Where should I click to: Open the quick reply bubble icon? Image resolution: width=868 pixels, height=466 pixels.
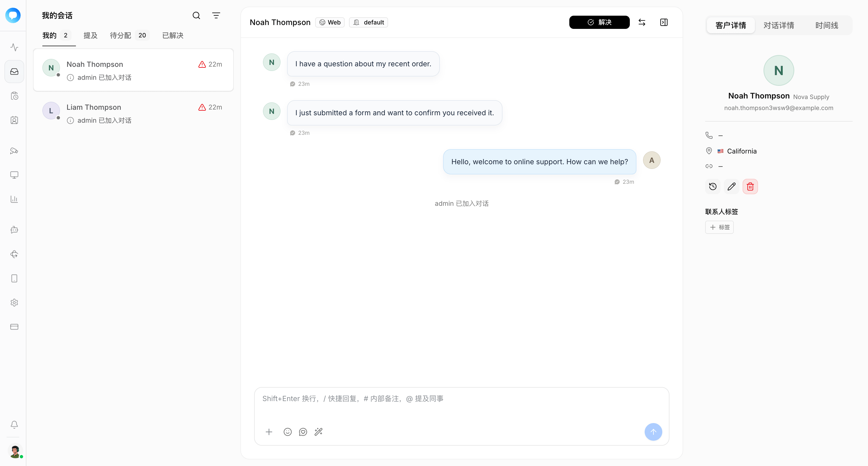point(303,432)
